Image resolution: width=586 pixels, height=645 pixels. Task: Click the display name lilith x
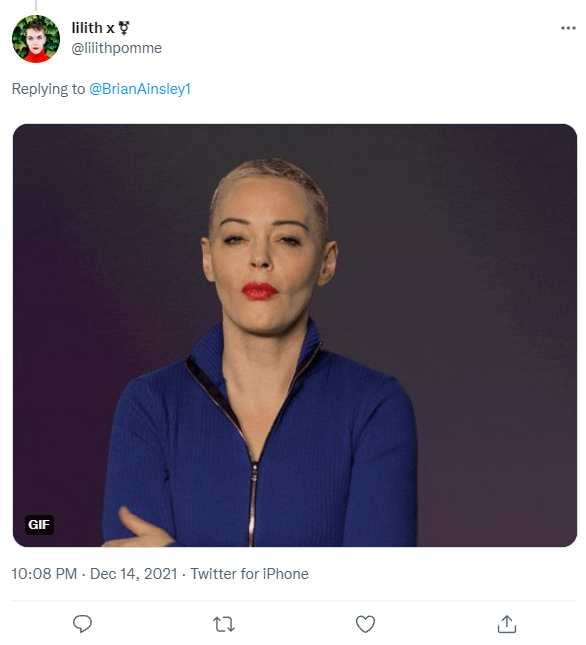(93, 28)
